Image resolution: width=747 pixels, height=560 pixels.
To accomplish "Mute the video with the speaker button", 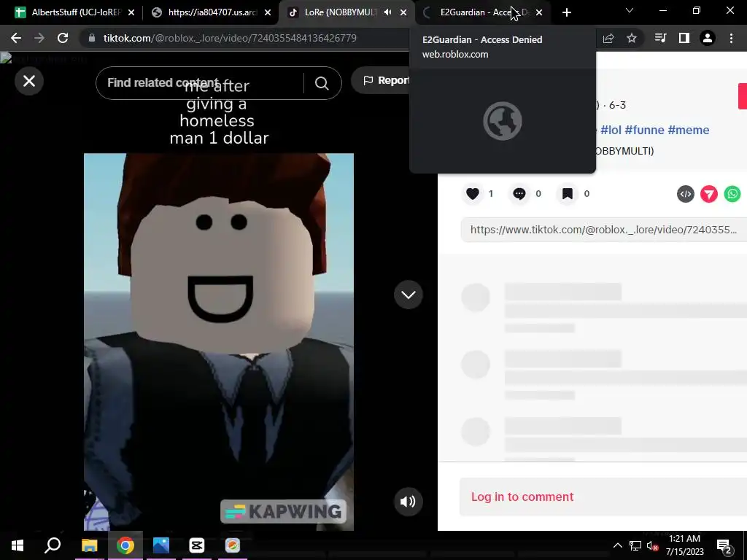I will pos(409,502).
